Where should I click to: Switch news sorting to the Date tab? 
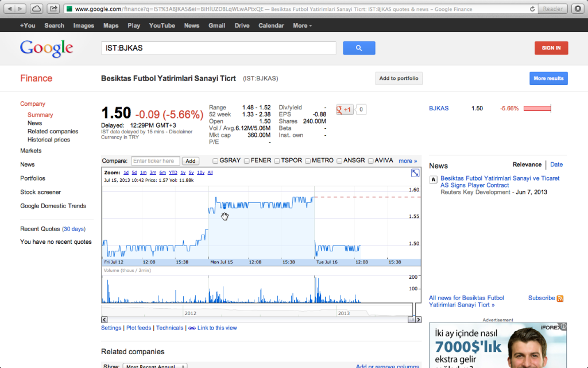click(556, 164)
